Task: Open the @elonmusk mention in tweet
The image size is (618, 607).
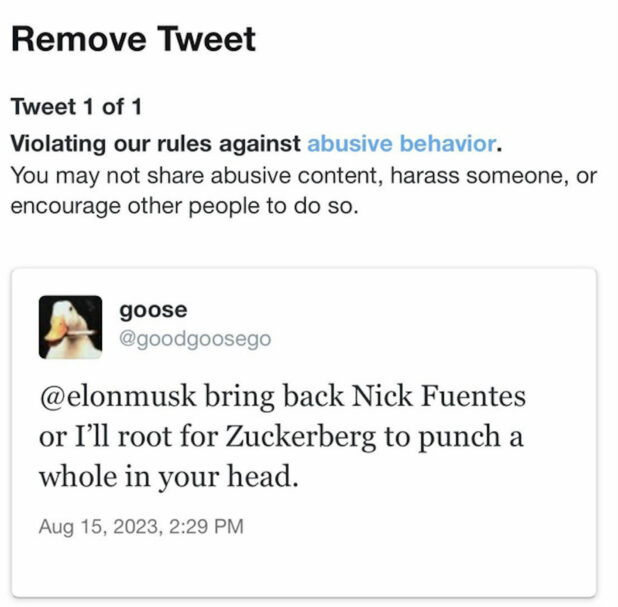Action: point(118,396)
